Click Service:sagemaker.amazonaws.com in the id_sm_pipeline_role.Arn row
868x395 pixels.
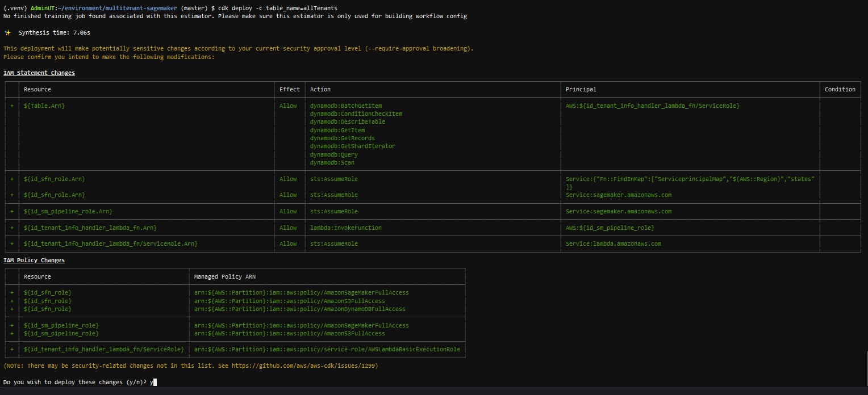[x=619, y=212]
